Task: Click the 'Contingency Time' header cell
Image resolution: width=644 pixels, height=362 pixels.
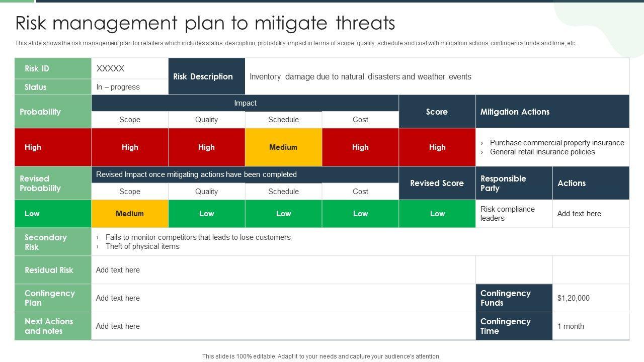Action: point(514,326)
